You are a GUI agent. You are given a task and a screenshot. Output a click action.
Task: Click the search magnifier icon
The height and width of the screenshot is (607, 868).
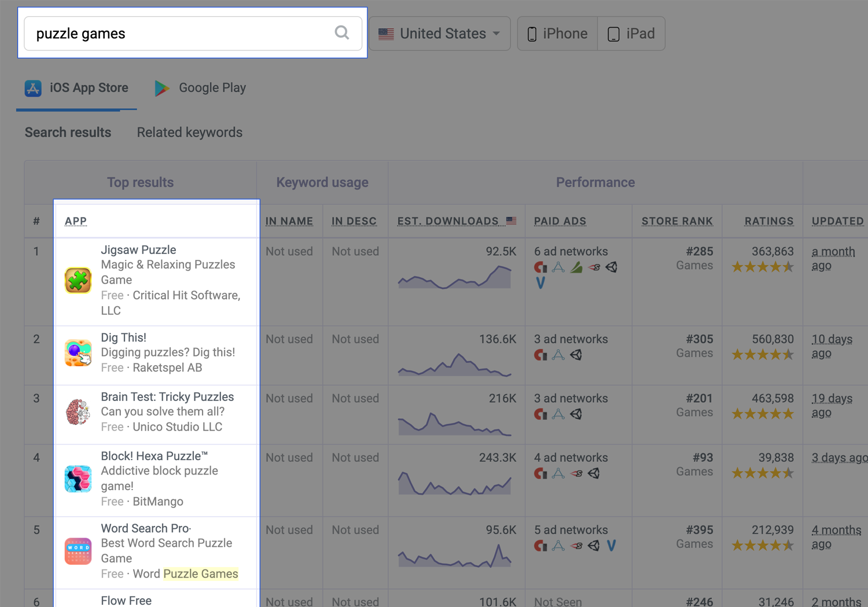342,33
